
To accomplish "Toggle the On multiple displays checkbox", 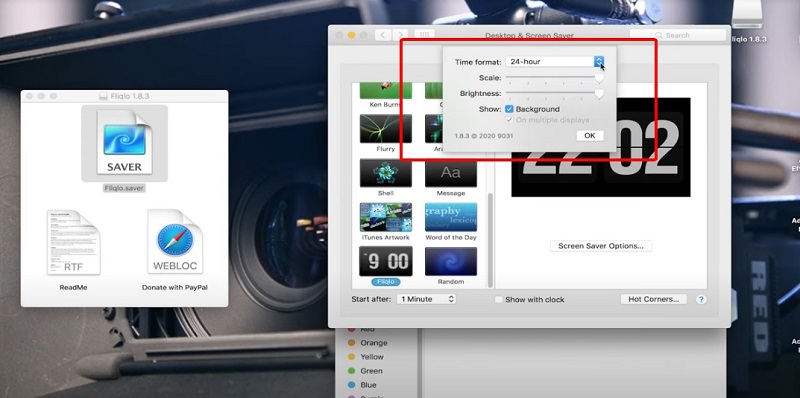I will click(x=509, y=120).
